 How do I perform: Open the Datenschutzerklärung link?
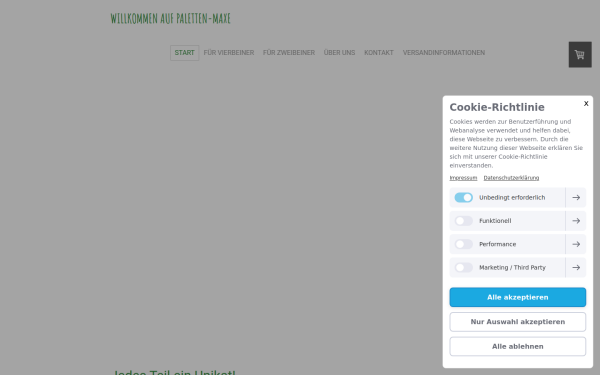511,178
